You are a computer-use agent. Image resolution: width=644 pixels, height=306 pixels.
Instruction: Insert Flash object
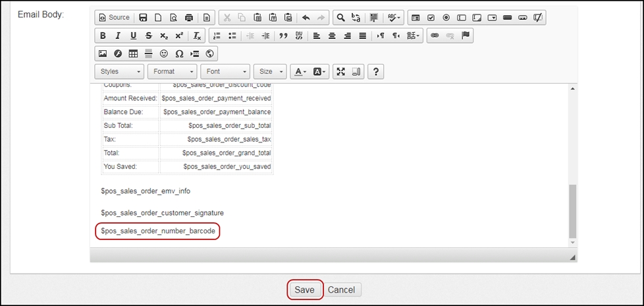[118, 53]
